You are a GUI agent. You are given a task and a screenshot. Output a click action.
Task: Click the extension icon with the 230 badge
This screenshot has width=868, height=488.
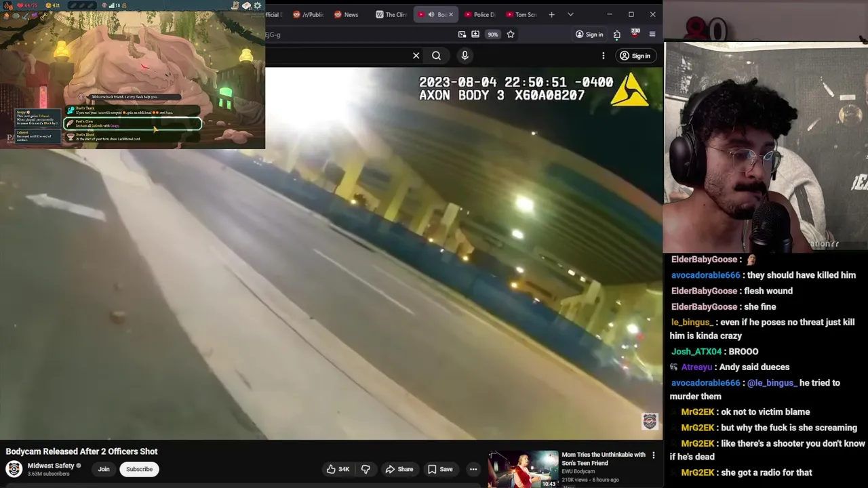(635, 34)
